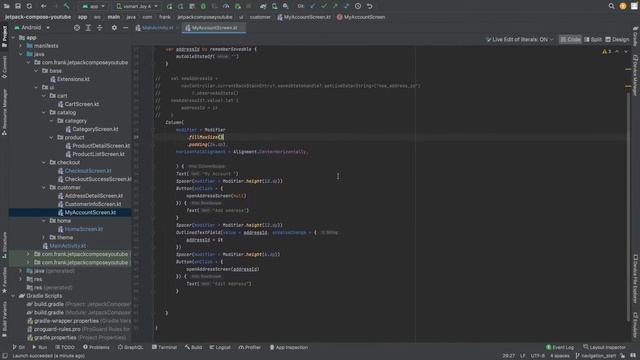This screenshot has height=360, width=640.
Task: Click the Select Opened File target icon
Action: pos(77,28)
